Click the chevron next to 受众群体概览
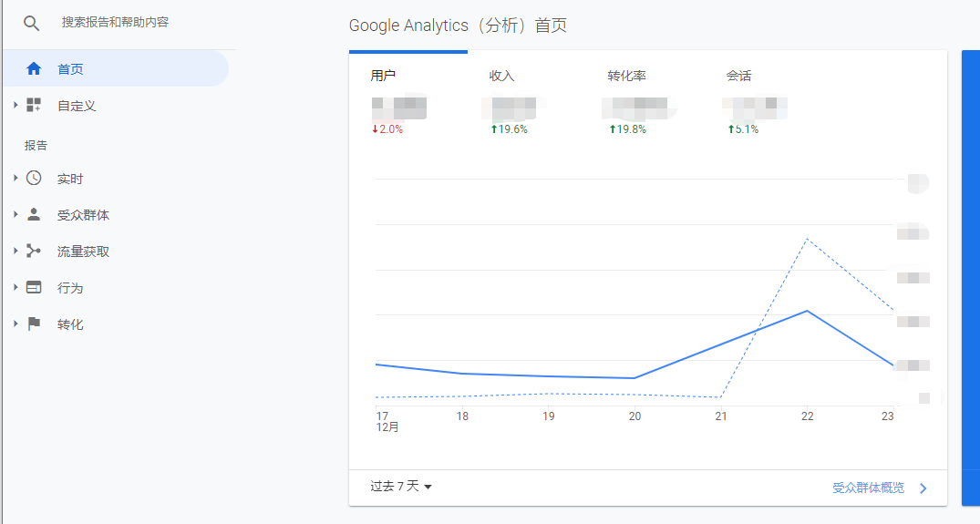The image size is (980, 524). click(923, 488)
